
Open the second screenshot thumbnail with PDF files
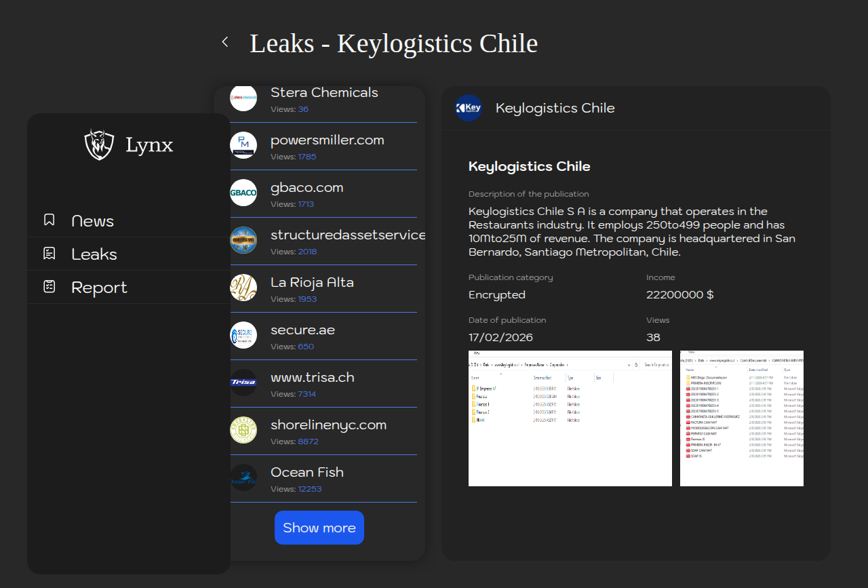click(741, 418)
